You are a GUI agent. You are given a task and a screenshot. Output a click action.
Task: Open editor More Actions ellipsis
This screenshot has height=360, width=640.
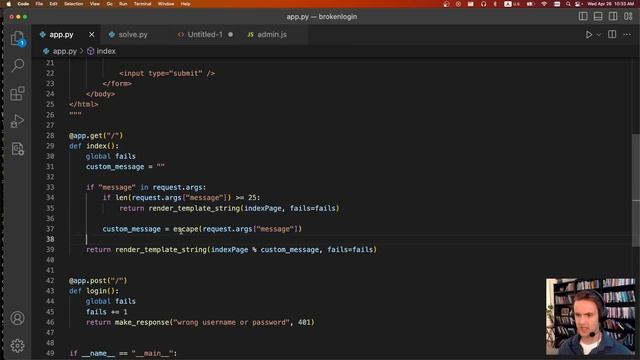pyautogui.click(x=627, y=35)
